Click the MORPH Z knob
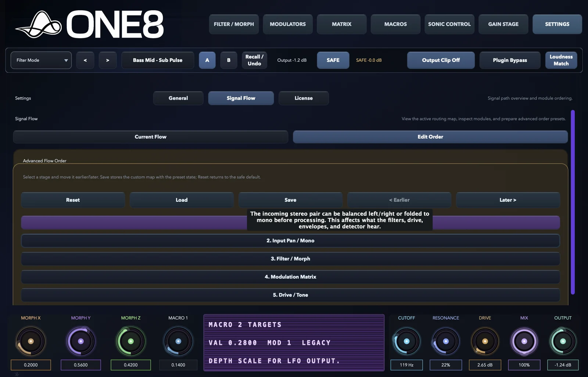This screenshot has height=377, width=588. pos(131,341)
